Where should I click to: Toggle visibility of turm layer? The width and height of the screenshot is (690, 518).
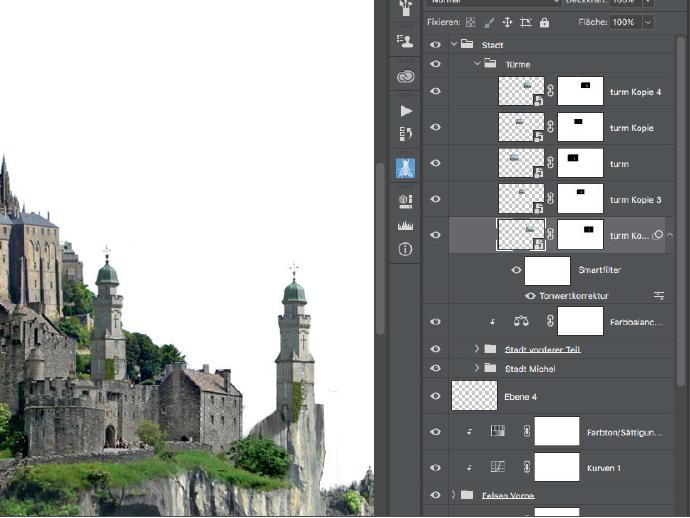click(436, 163)
